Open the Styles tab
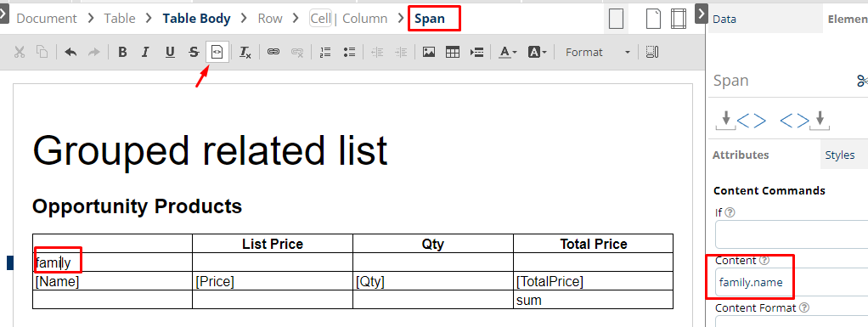The image size is (868, 327). point(840,155)
